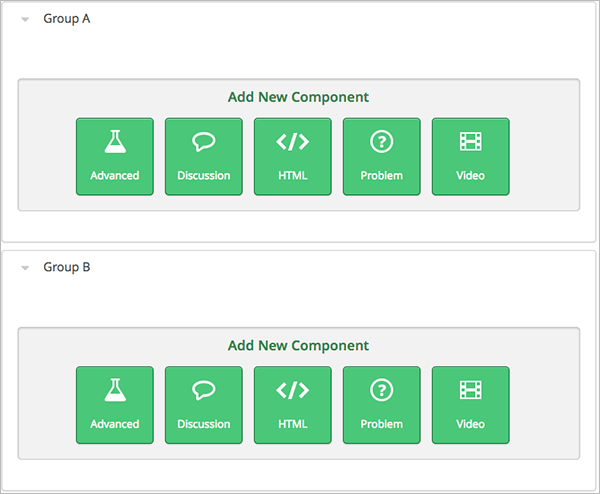
Task: Click the speech bubble icon in Group B
Action: coord(204,391)
